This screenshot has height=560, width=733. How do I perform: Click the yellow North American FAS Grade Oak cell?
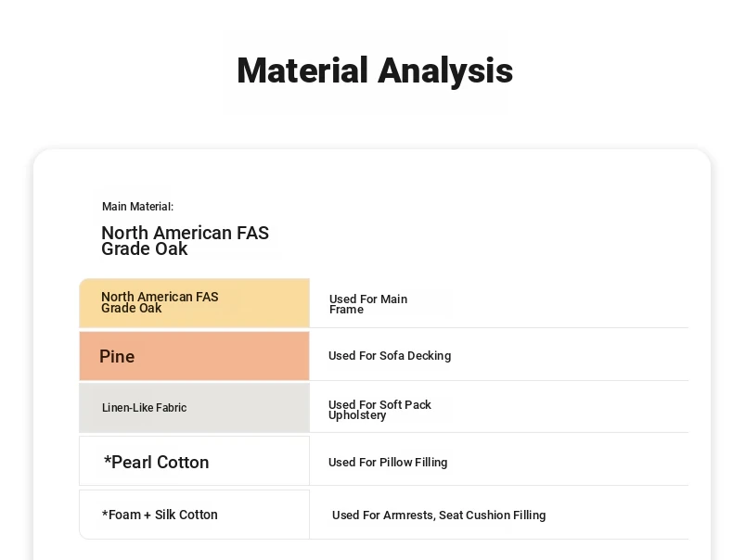click(x=195, y=302)
